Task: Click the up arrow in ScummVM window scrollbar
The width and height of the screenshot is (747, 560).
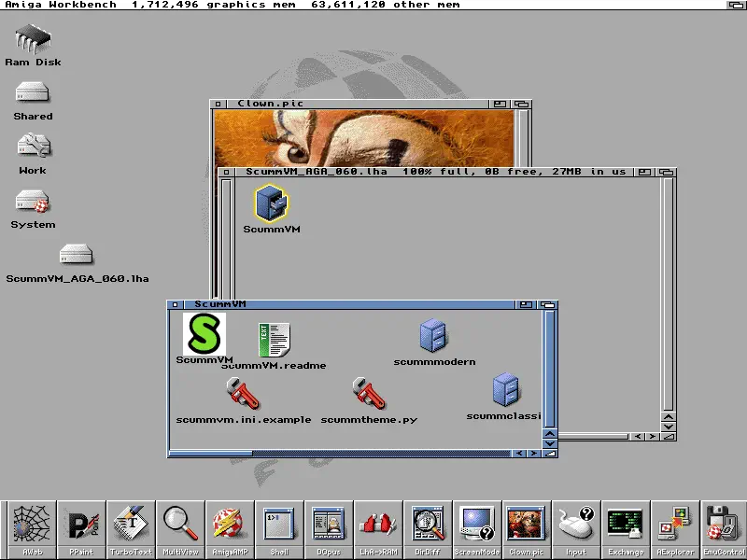Action: tap(550, 434)
